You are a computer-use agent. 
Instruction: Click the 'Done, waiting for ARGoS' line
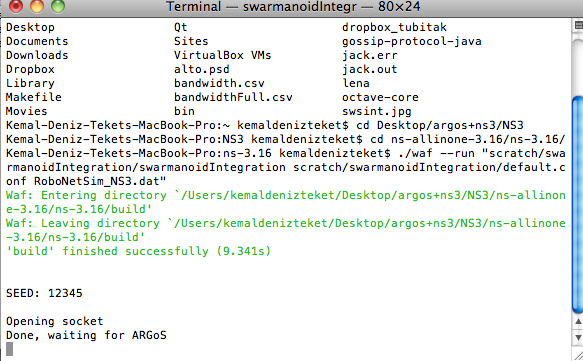86,335
